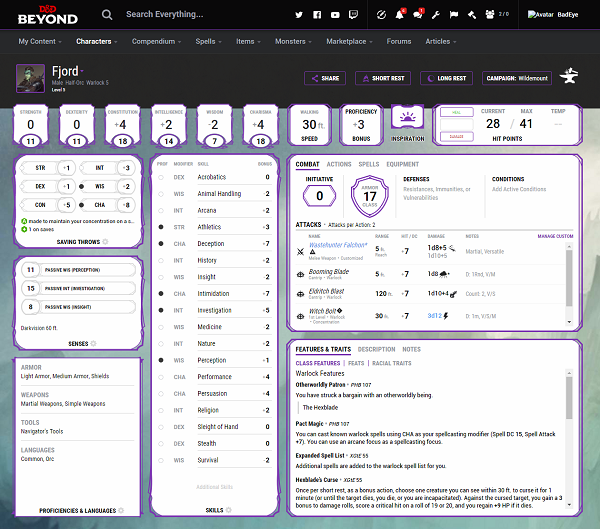Screen dimensions: 600x529
Task: Click the Witch Bolt spell attack icon
Action: pos(301,316)
